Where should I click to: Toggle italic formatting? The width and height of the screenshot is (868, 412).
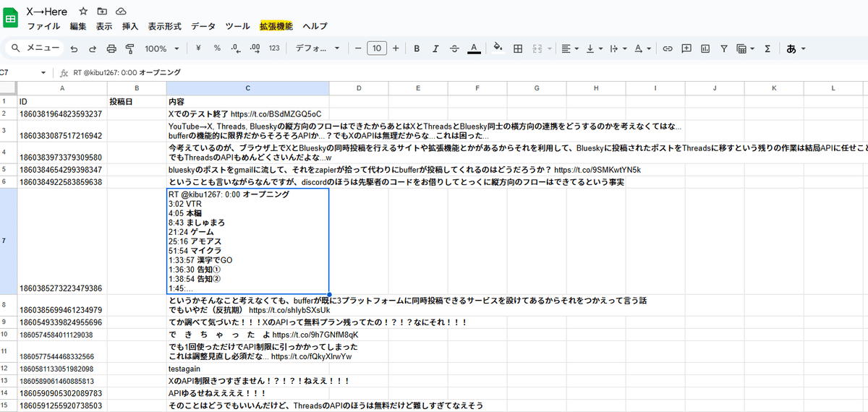tap(435, 48)
